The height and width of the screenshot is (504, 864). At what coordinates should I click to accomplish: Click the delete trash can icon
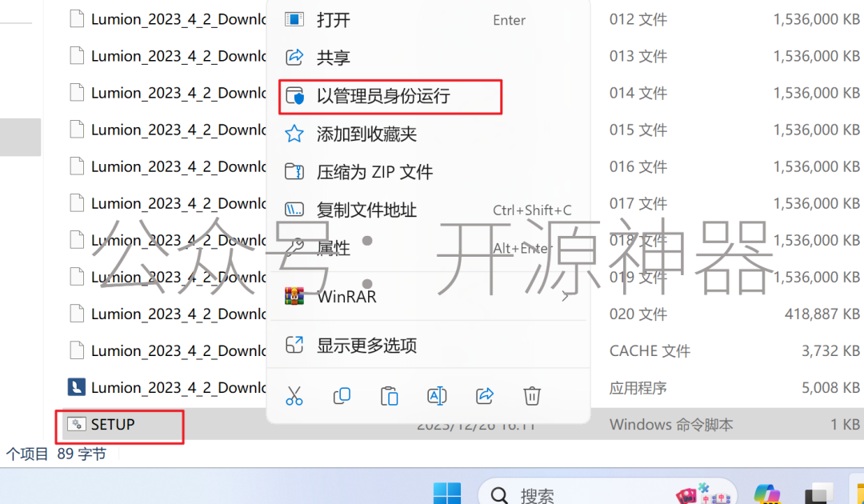[532, 395]
